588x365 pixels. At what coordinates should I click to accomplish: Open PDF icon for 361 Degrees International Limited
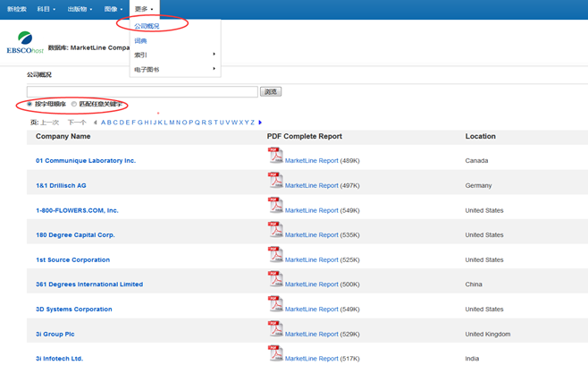[275, 279]
